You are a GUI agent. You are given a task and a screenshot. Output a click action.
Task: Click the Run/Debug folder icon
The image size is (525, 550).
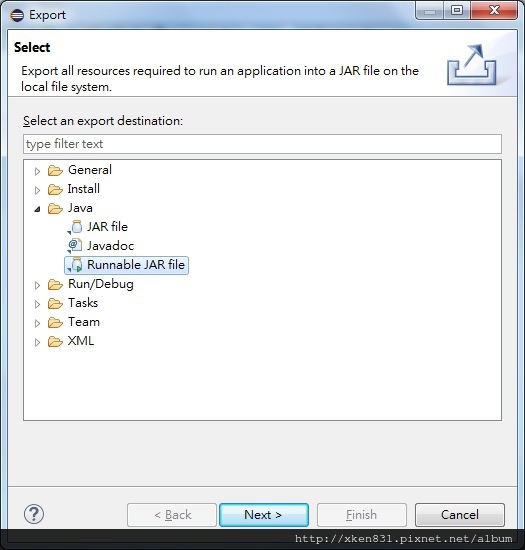[55, 284]
